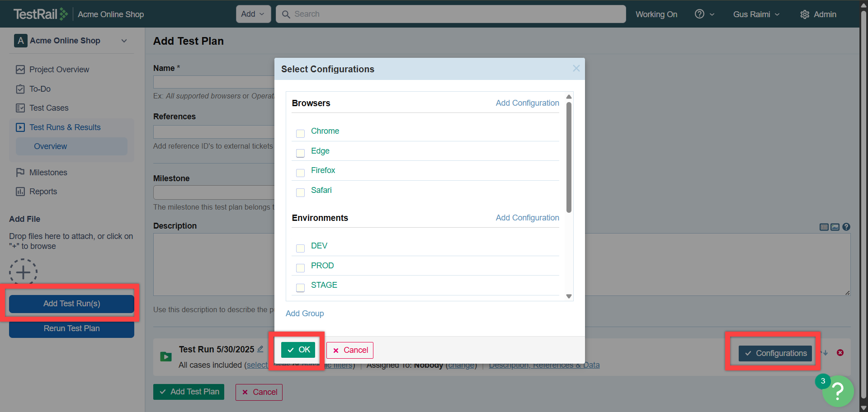Viewport: 868px width, 412px height.
Task: Enable the Firefox configuration checkbox
Action: tap(300, 173)
